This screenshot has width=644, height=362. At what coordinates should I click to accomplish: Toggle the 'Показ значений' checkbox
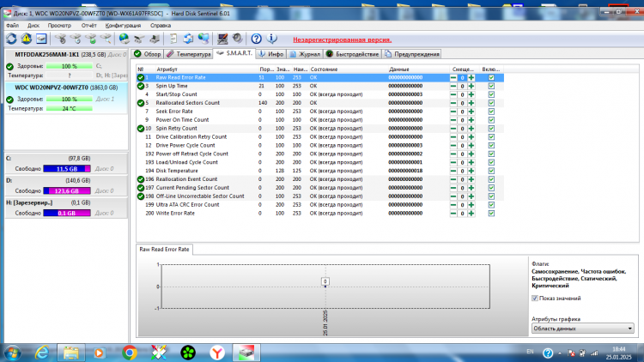click(535, 299)
